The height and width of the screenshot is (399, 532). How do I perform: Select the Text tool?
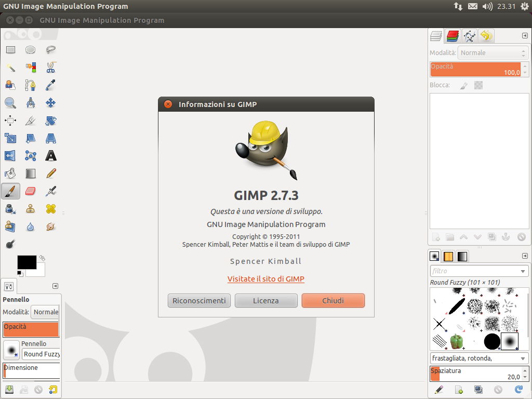coord(50,156)
